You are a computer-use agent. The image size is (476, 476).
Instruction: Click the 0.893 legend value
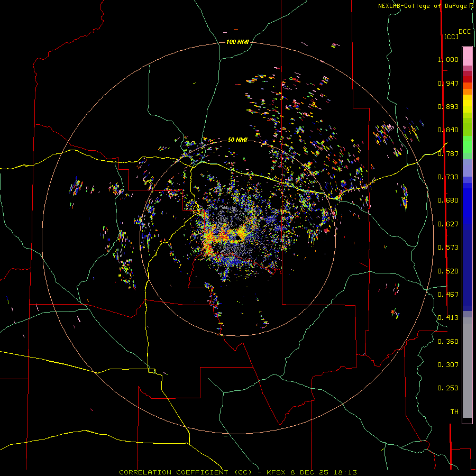pos(448,106)
